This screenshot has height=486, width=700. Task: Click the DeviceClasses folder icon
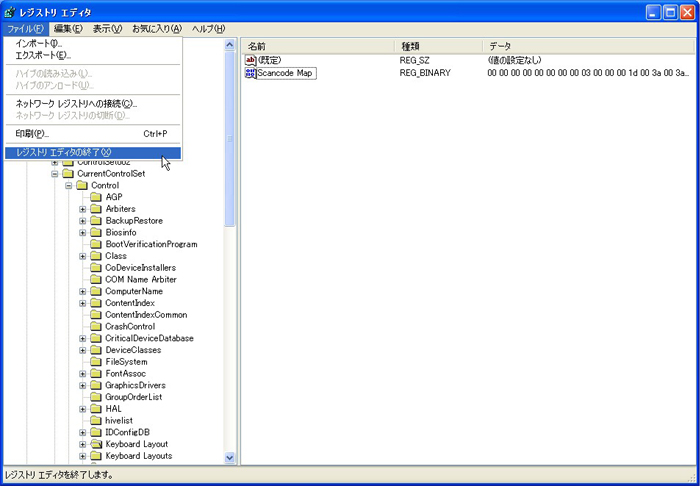click(96, 350)
